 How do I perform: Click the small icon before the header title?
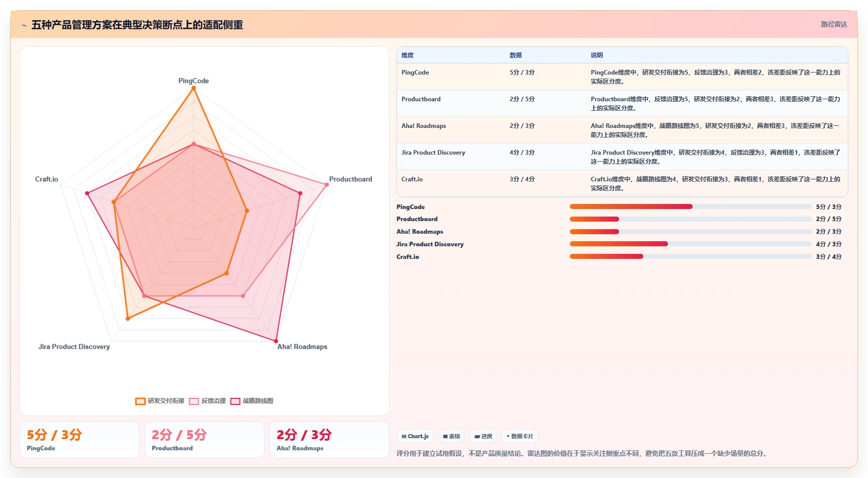coord(24,25)
